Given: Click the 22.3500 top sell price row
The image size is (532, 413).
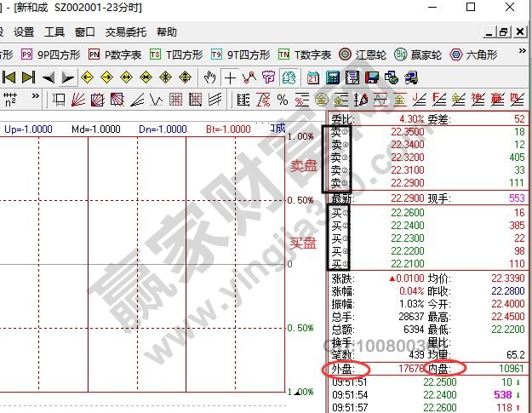Looking at the screenshot, I should click(x=406, y=132).
